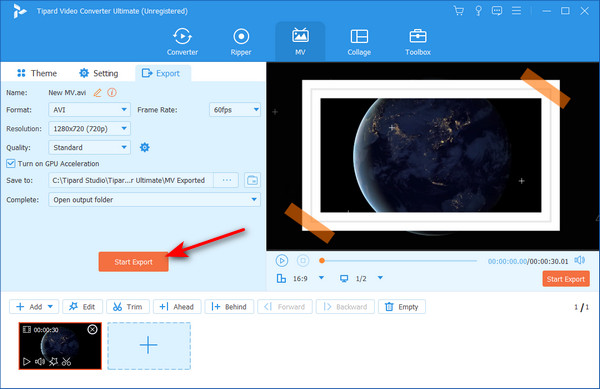Click Start Export under the preview

click(566, 279)
